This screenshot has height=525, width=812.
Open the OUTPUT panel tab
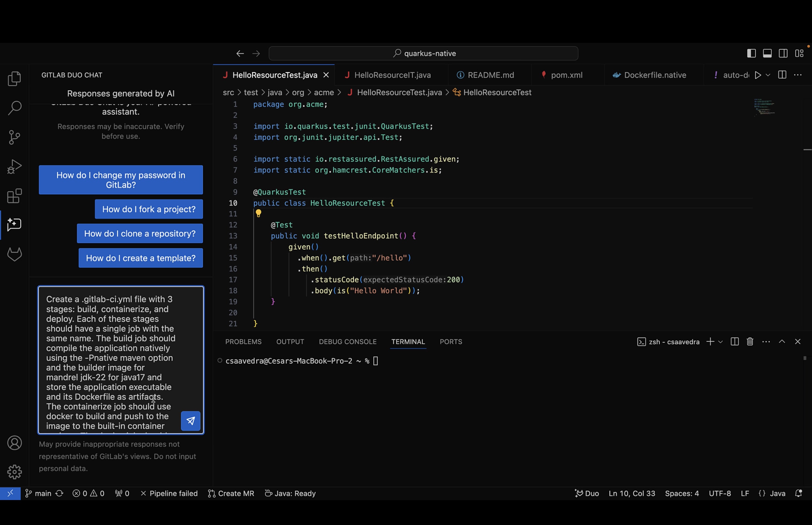290,341
